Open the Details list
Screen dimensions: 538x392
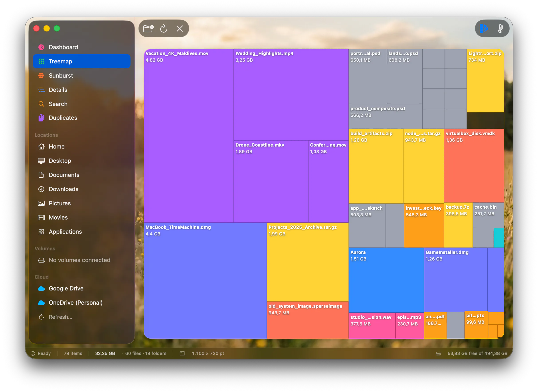pyautogui.click(x=81, y=90)
